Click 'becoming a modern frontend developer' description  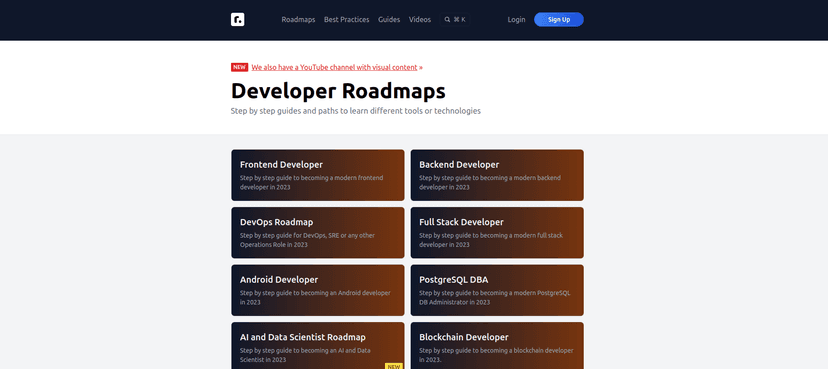(x=312, y=182)
